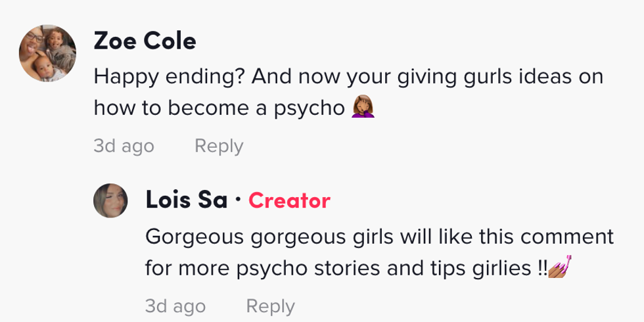Screen dimensions: 644x322
Task: Click "3d ago" under Lois Sa's reply
Action: click(175, 306)
